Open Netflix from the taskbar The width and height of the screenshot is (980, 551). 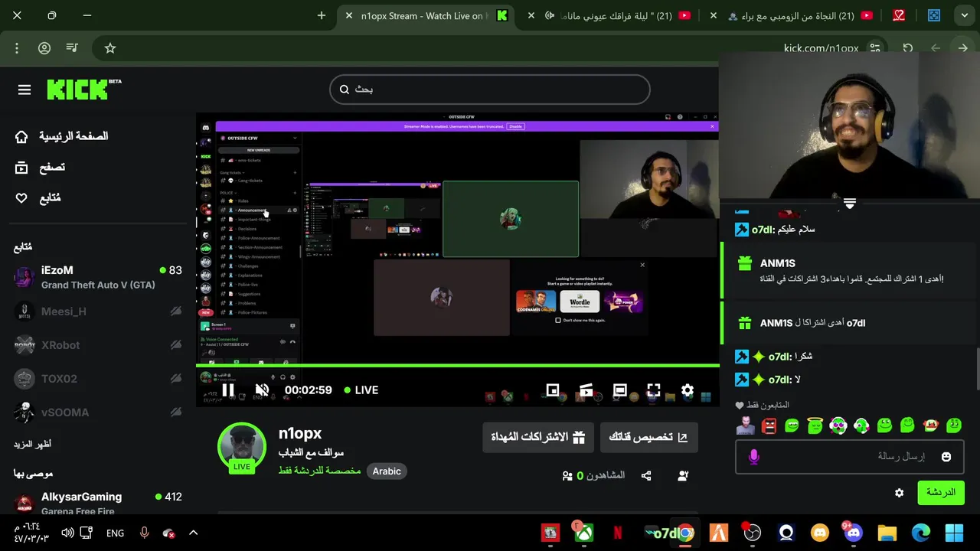618,533
